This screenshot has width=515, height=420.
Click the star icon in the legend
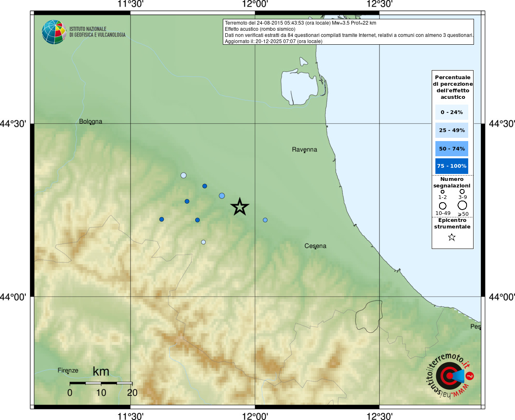(452, 237)
